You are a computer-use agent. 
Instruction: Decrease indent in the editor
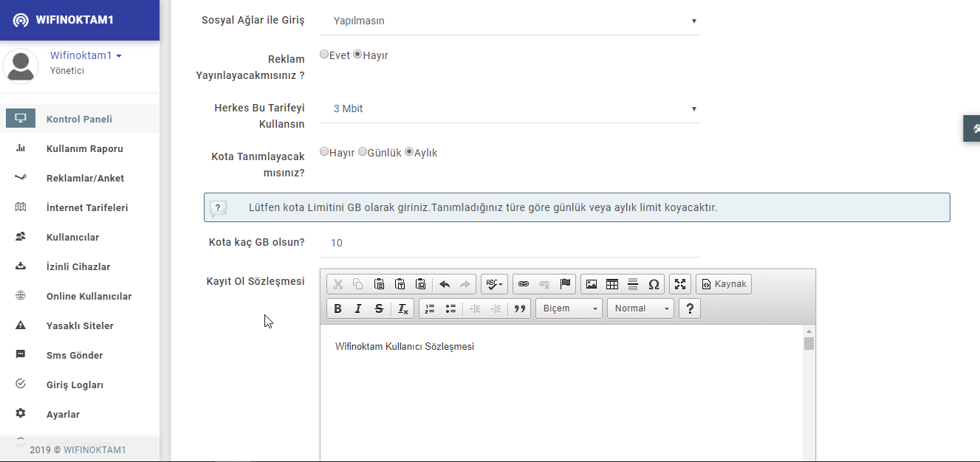(x=475, y=308)
